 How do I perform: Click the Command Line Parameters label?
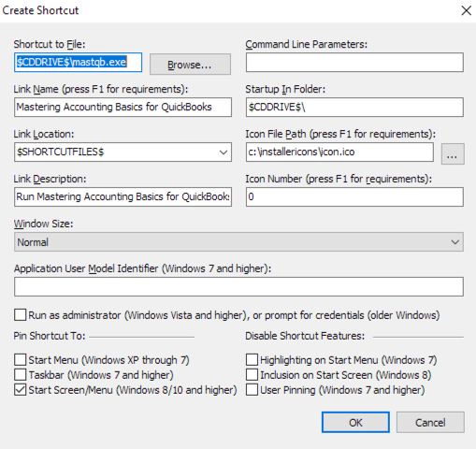coord(307,44)
